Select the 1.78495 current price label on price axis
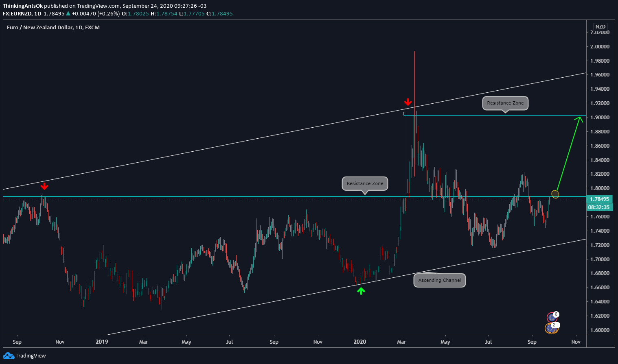The image size is (618, 364). pos(600,199)
